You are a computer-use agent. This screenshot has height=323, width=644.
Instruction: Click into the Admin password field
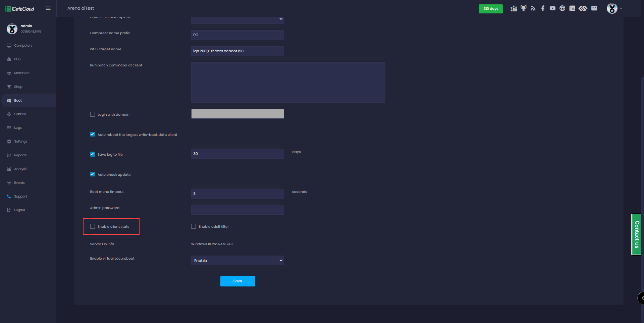[x=237, y=210]
